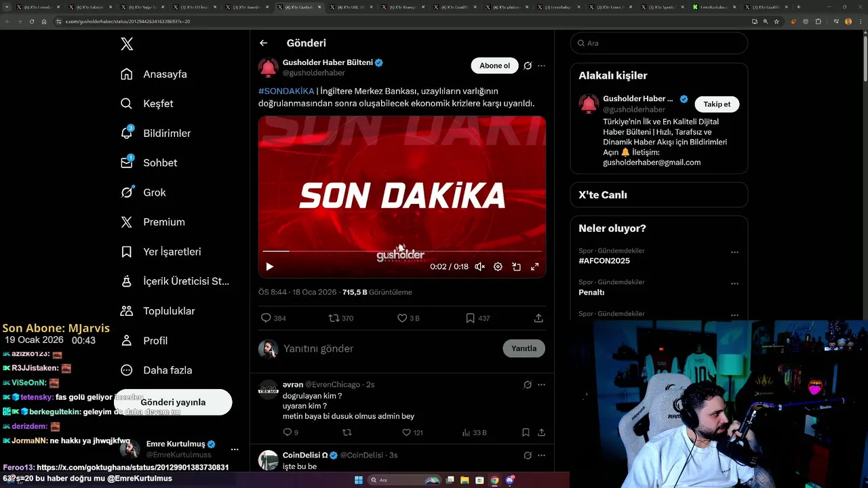
Task: Click the Yer İşaretleri bookmark icon in sidebar
Action: point(127,251)
